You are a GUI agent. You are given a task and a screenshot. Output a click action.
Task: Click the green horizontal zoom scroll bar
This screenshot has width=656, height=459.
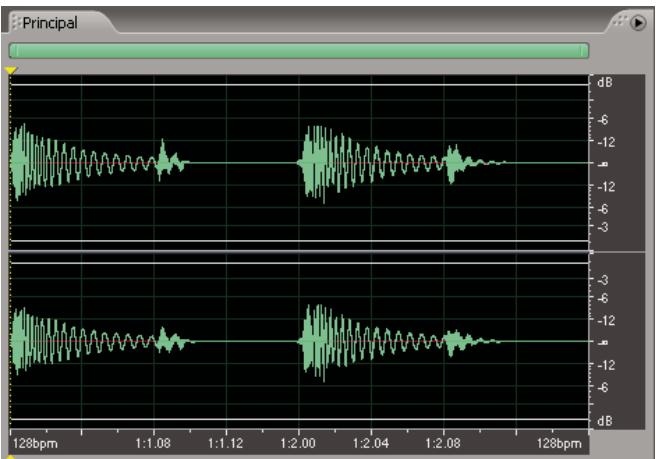coord(299,51)
